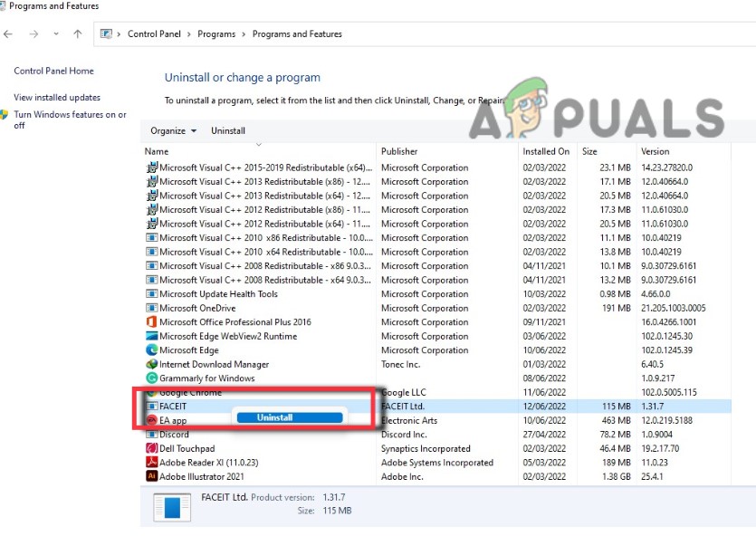The width and height of the screenshot is (756, 536).
Task: Select Visual C++ 2012 Redistributable (x64) icon
Action: click(152, 223)
